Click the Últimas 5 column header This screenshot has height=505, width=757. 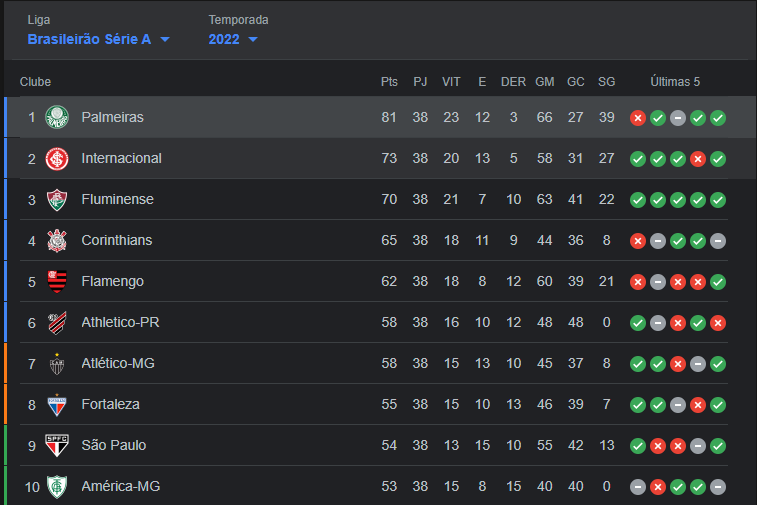(x=675, y=82)
